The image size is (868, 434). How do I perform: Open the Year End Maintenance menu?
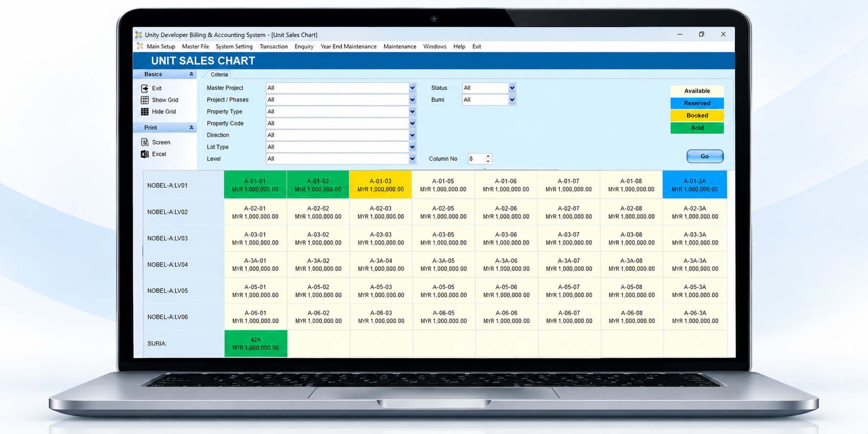(x=348, y=46)
